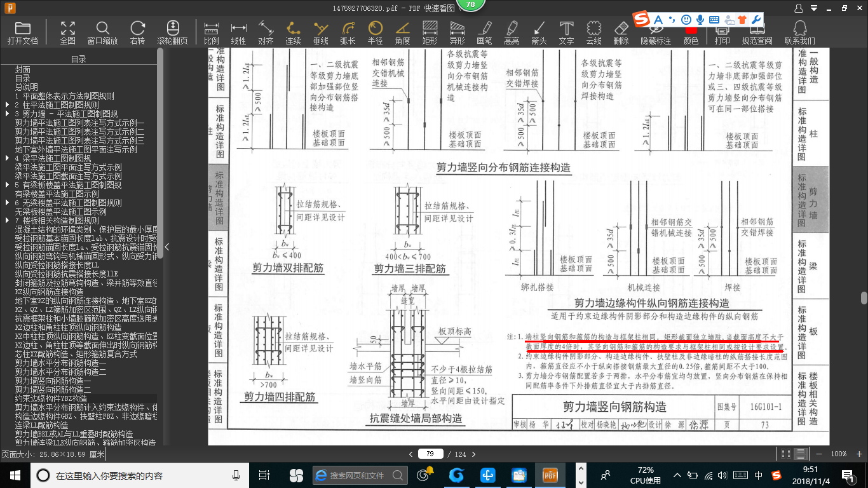Open the Windows Start menu
Image resolution: width=868 pixels, height=488 pixels.
(15, 475)
